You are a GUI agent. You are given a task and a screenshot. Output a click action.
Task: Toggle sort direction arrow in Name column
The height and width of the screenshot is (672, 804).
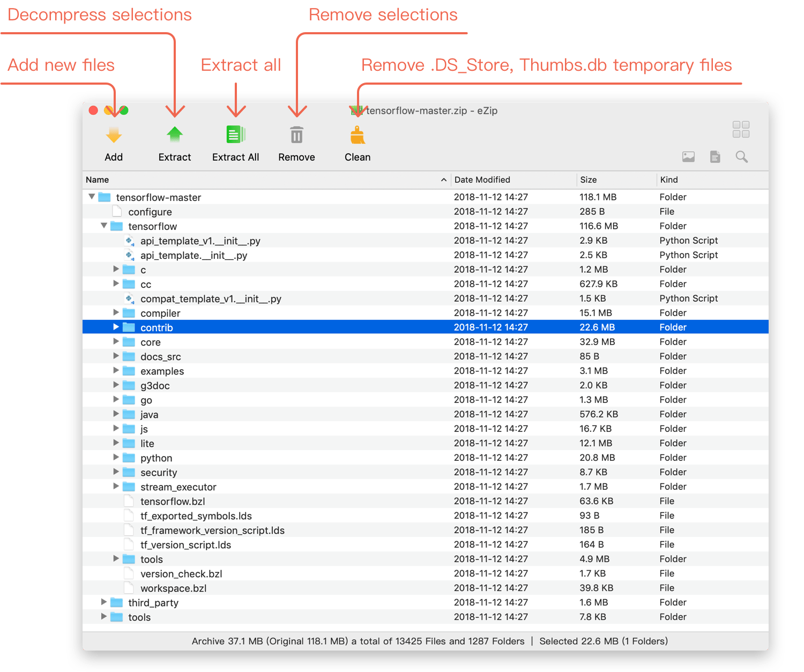pyautogui.click(x=443, y=180)
